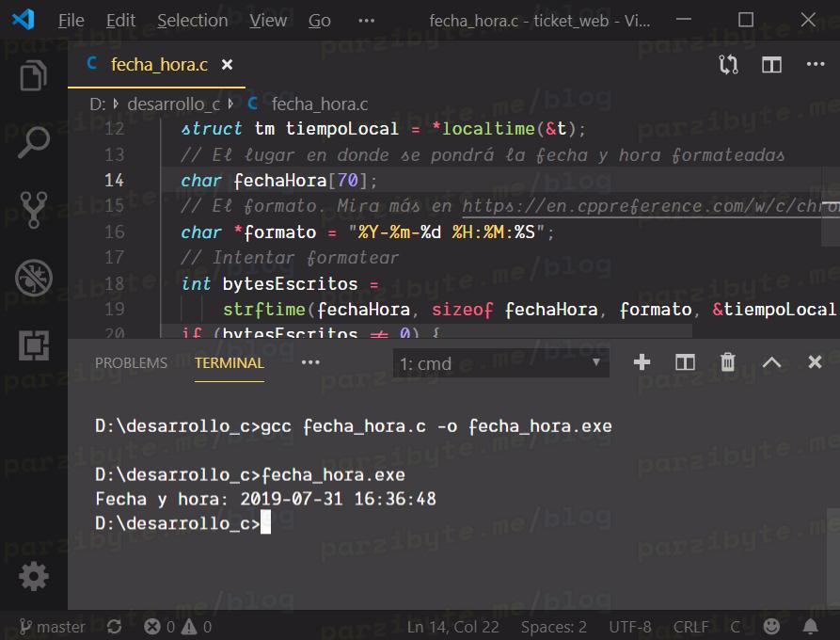840x640 pixels.
Task: Open notifications bell in status bar
Action: pos(811,626)
